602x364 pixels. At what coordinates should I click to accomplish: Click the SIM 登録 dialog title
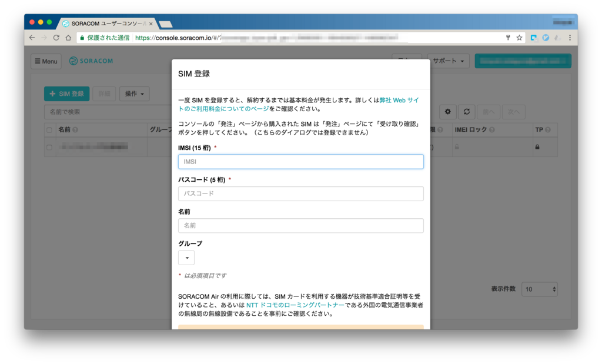point(194,74)
